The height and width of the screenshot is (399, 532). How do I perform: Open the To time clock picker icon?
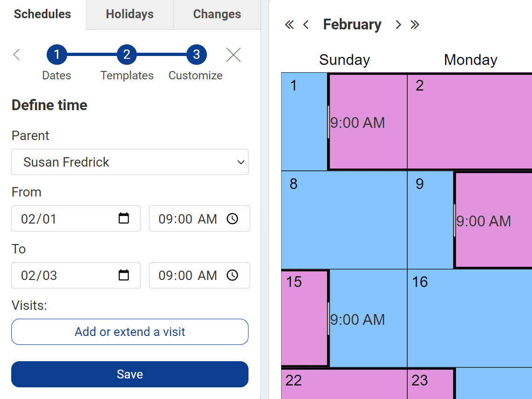pos(233,275)
